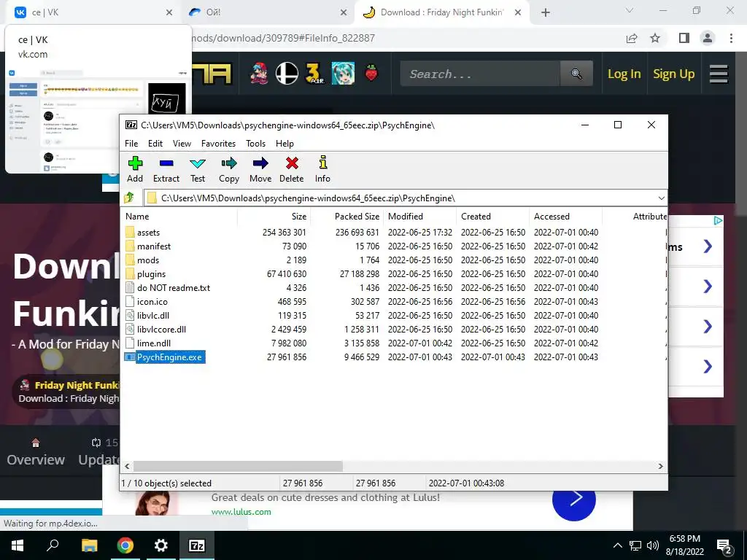Screen dimensions: 747x560
Task: Open Windows Start menu
Action: (18, 545)
